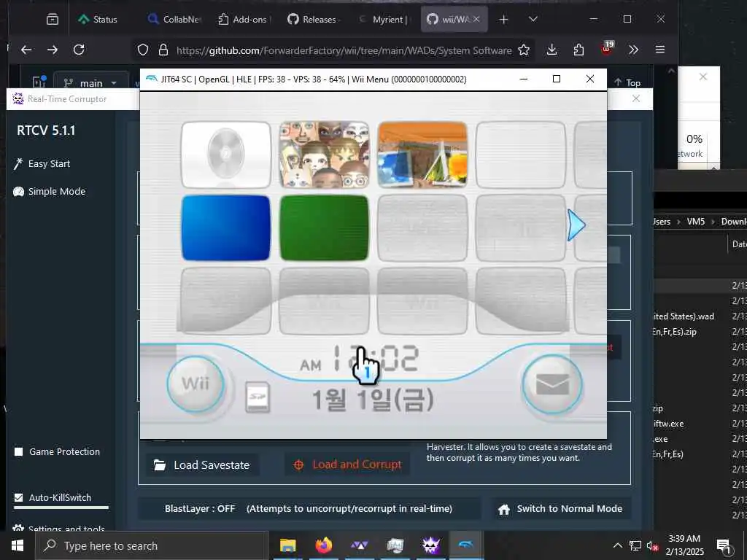Switch to the Add-ons tab
The width and height of the screenshot is (747, 560).
tap(244, 20)
